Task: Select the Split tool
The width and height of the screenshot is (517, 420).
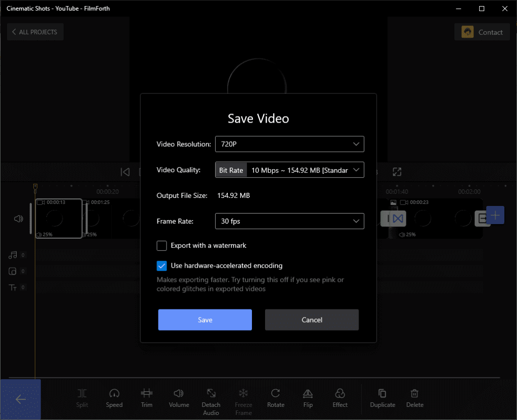Action: pos(82,398)
